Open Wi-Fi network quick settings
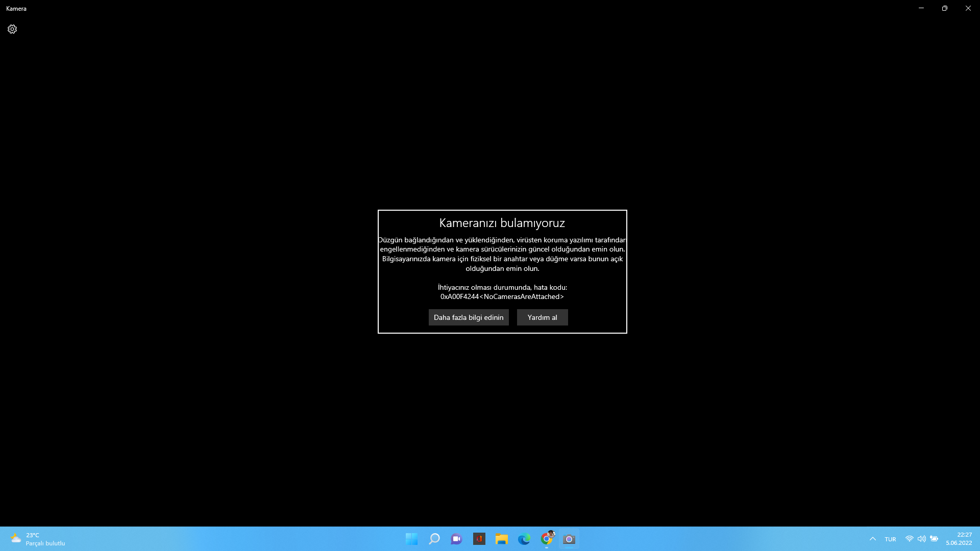 pos(909,539)
